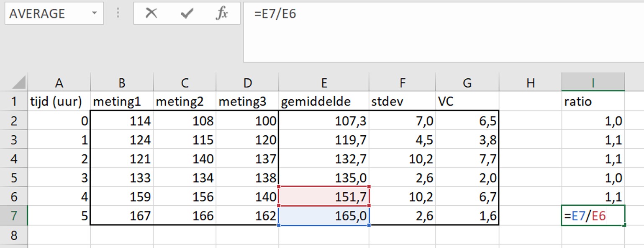644x248 pixels.
Task: Click cell E6 containing 151,7
Action: coord(323,196)
